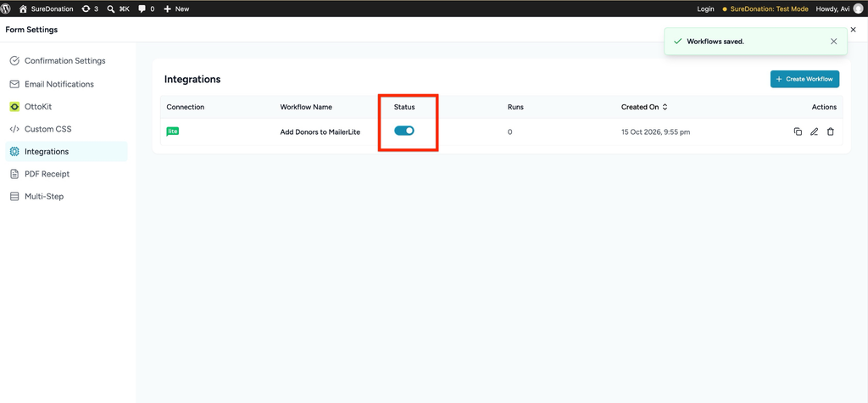Click the MailerLite lite connection icon
868x403 pixels.
[x=173, y=132]
